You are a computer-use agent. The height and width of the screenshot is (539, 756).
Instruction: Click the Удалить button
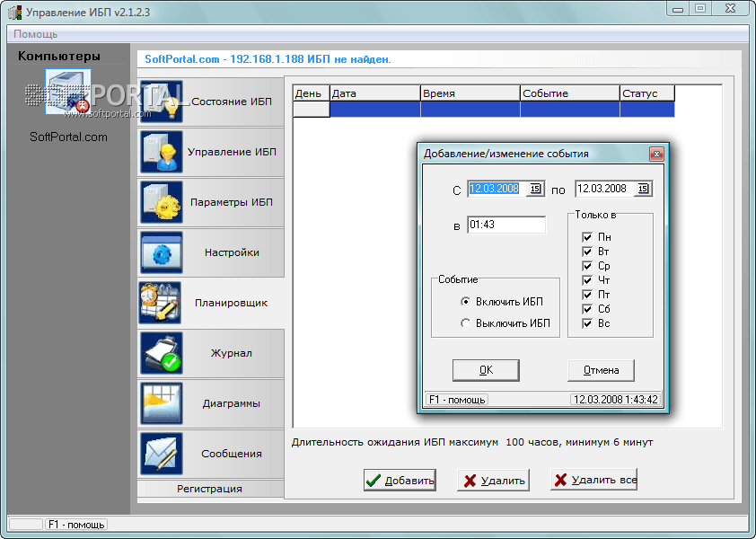tap(493, 480)
